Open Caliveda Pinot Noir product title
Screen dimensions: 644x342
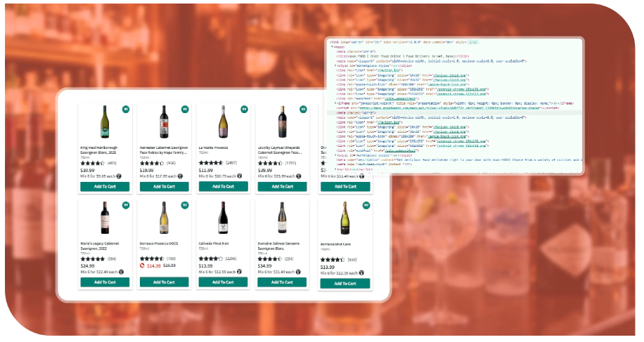(x=214, y=244)
